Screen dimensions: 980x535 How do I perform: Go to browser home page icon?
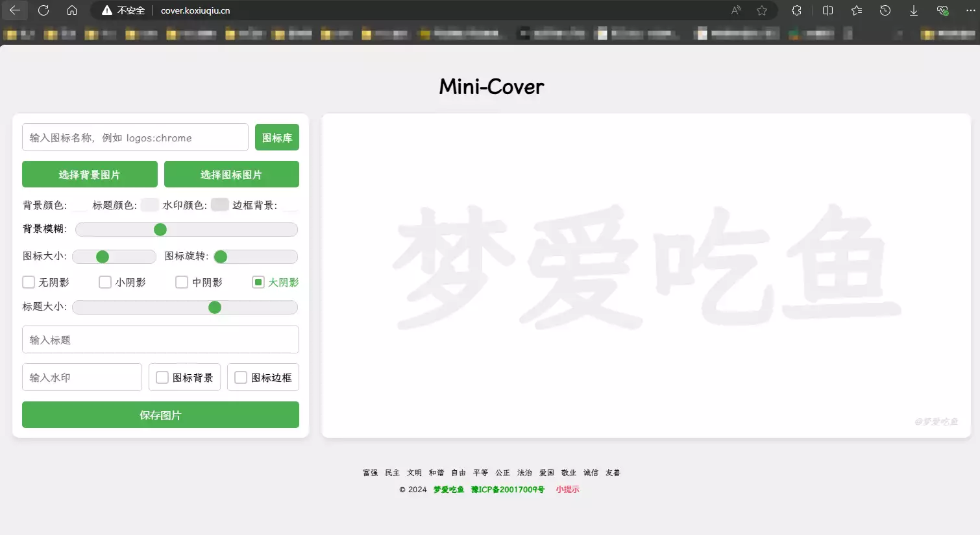click(72, 10)
